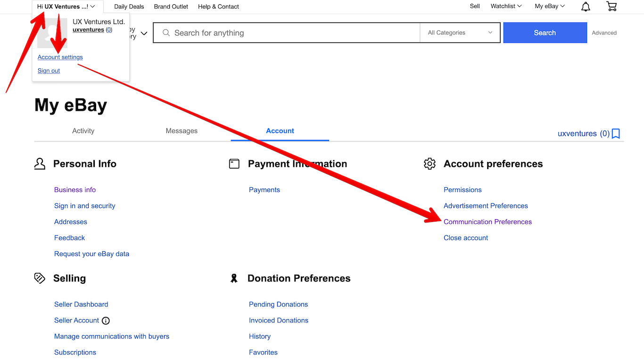Open the notifications bell icon
The image size is (644, 362).
pos(586,7)
